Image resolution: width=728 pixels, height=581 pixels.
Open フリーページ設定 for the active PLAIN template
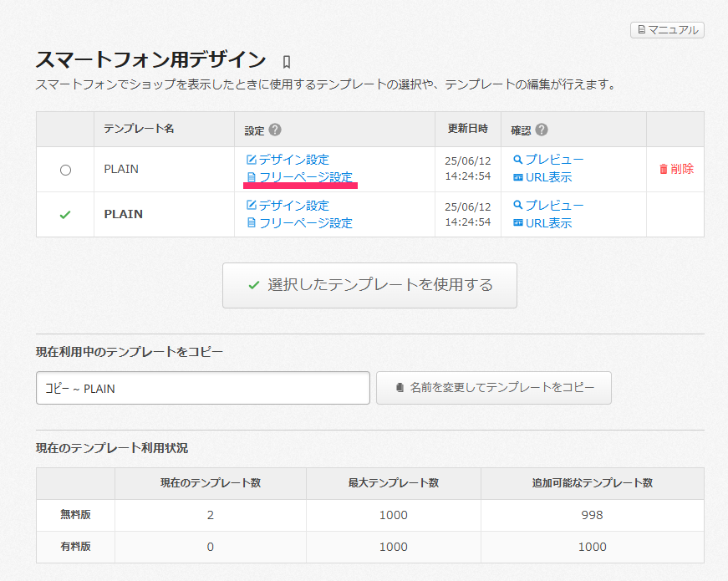[x=305, y=223]
